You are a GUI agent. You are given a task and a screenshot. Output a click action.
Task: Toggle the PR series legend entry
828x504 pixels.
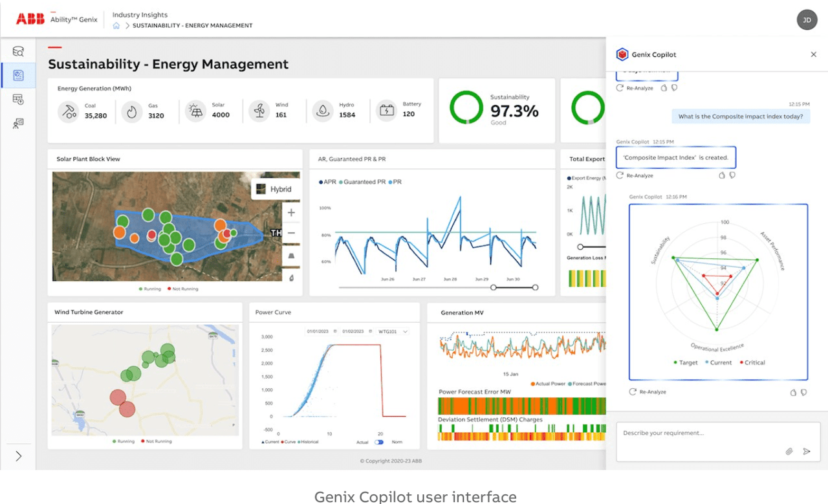[395, 182]
